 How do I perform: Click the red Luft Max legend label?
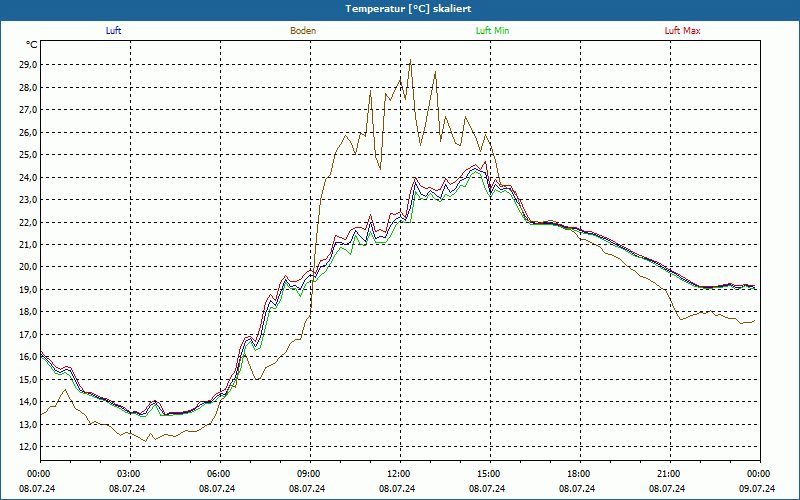pyautogui.click(x=682, y=31)
